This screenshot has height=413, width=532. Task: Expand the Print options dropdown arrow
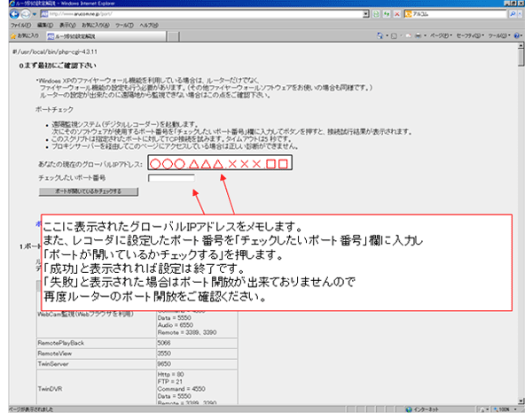click(425, 36)
